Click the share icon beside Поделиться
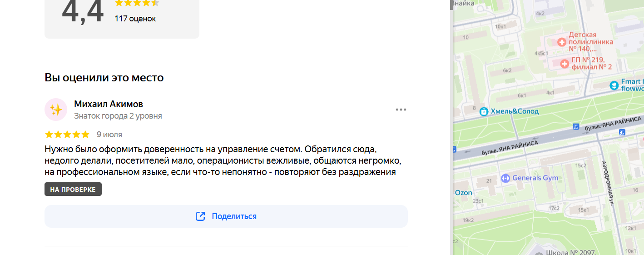Image resolution: width=644 pixels, height=255 pixels. pos(200,216)
